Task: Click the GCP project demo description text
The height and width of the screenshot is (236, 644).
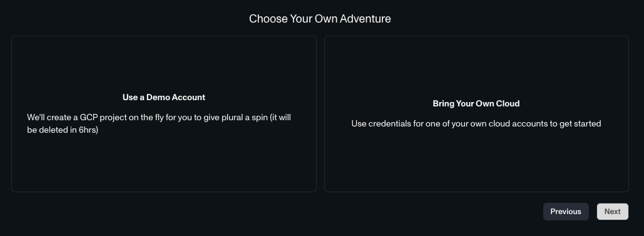Action: [159, 123]
